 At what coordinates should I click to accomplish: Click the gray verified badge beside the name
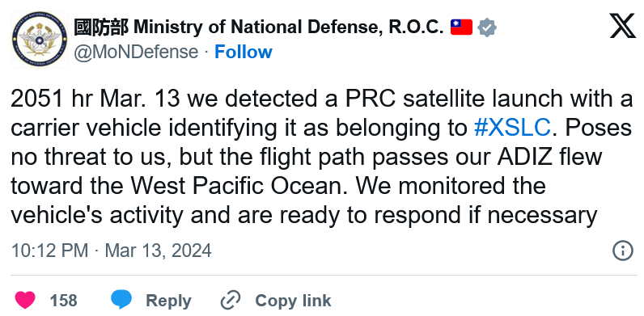pos(487,28)
